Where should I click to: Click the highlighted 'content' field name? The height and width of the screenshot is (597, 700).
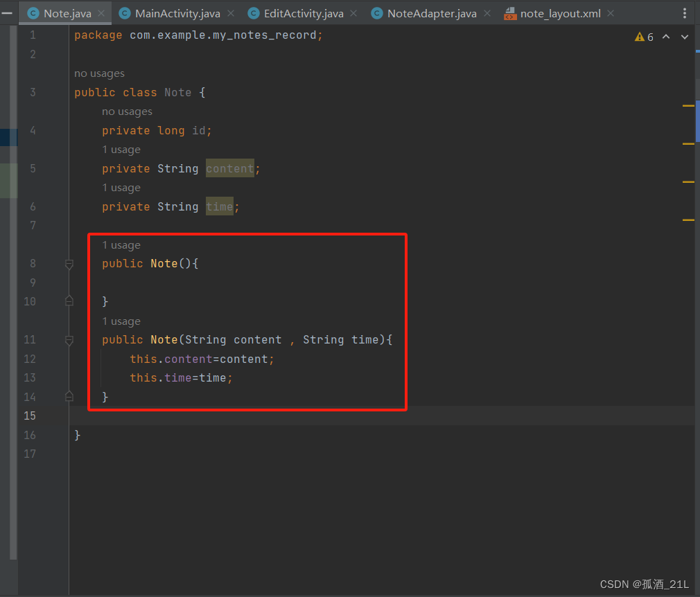(x=230, y=169)
